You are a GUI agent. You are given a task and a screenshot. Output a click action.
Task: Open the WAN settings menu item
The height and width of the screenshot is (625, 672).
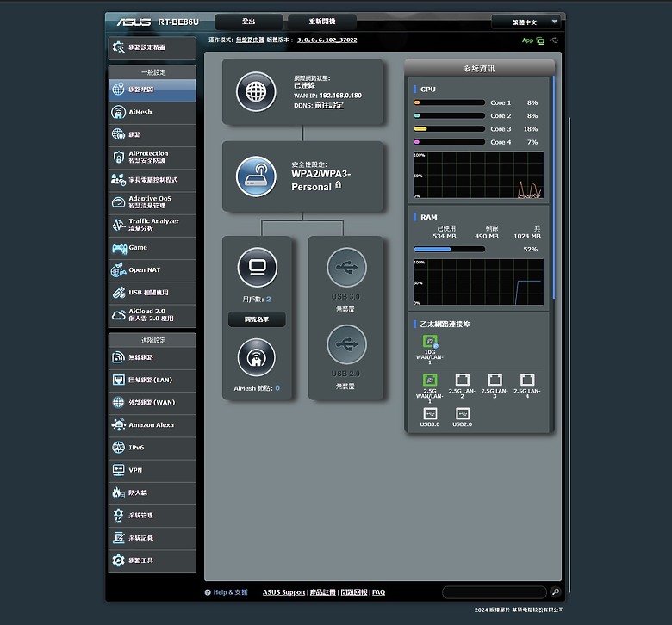[152, 403]
